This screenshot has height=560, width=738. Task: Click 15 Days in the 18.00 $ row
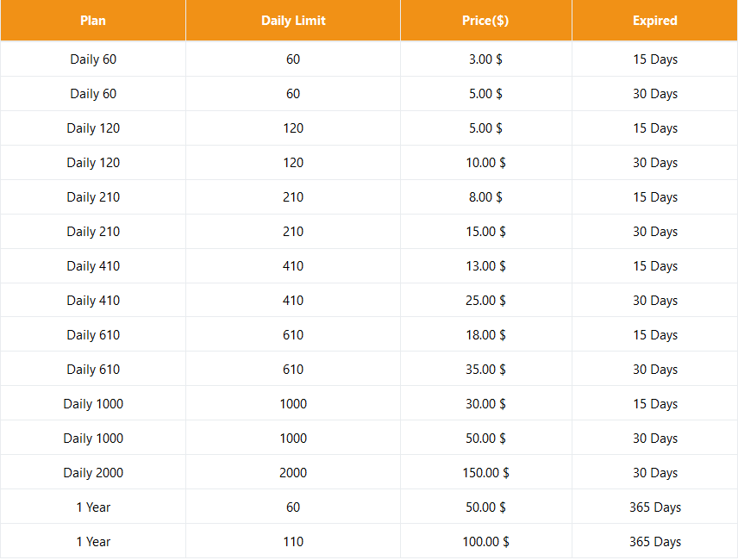point(655,335)
